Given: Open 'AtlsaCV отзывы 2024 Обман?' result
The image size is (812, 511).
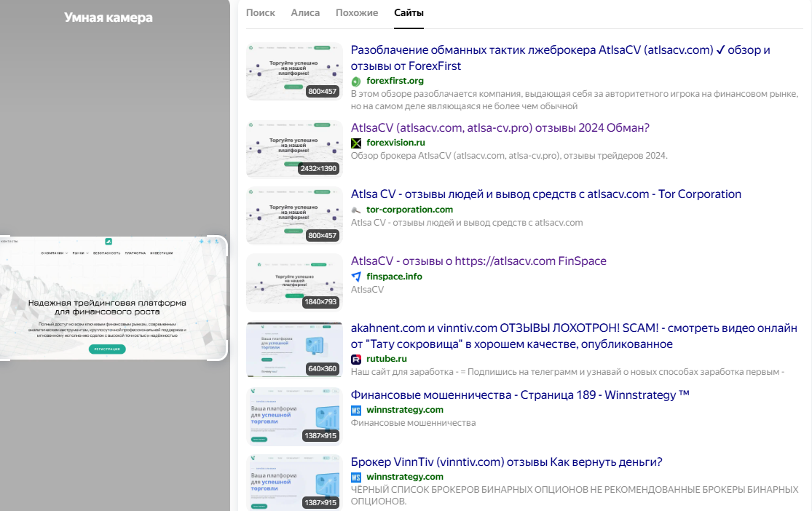Looking at the screenshot, I should click(x=500, y=127).
